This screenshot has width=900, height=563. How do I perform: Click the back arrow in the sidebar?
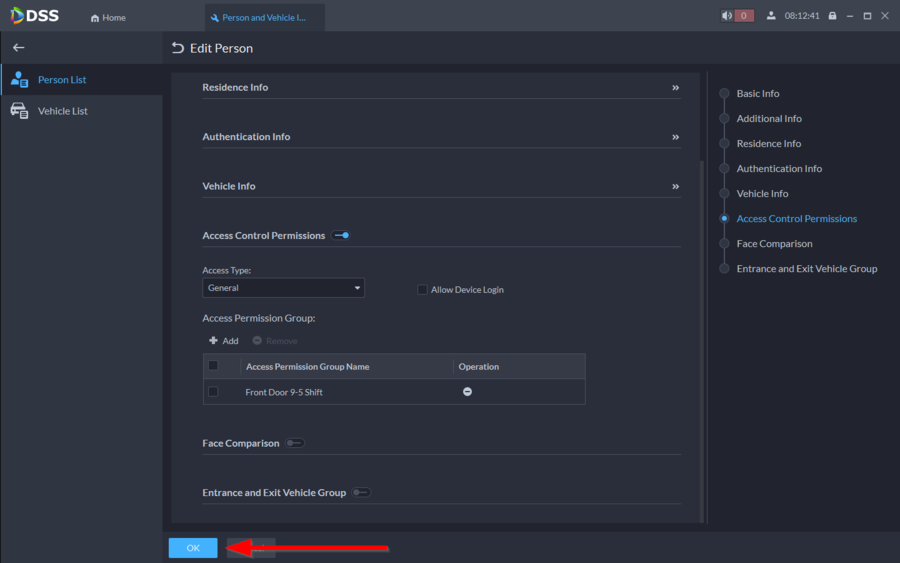pos(18,48)
